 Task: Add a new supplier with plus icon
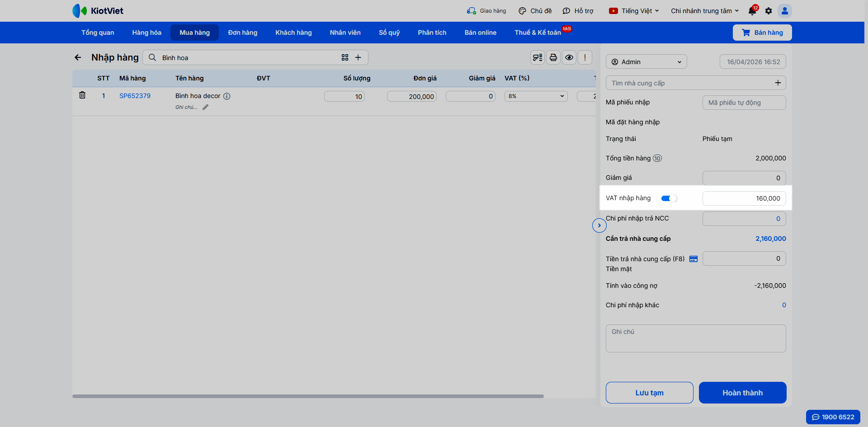click(x=778, y=83)
